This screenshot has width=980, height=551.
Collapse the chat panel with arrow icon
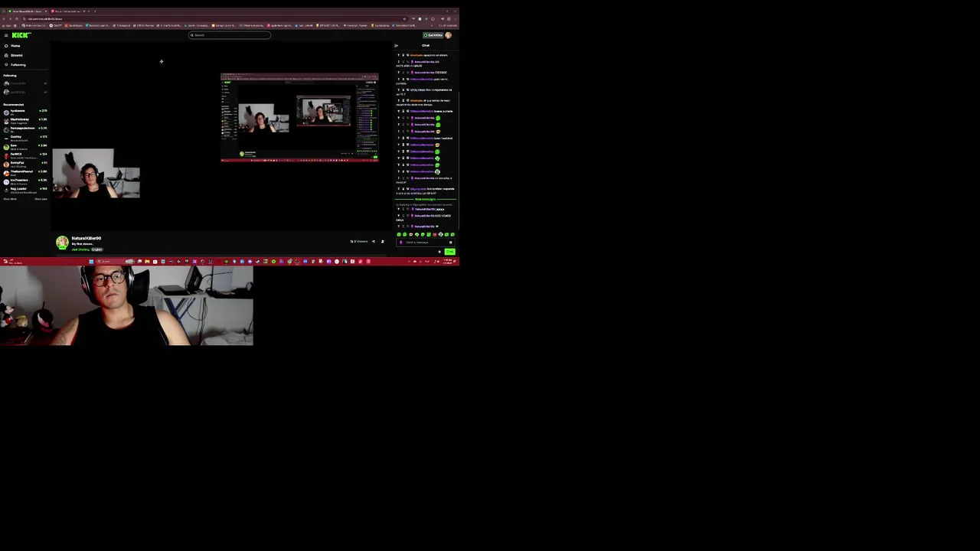coord(397,46)
